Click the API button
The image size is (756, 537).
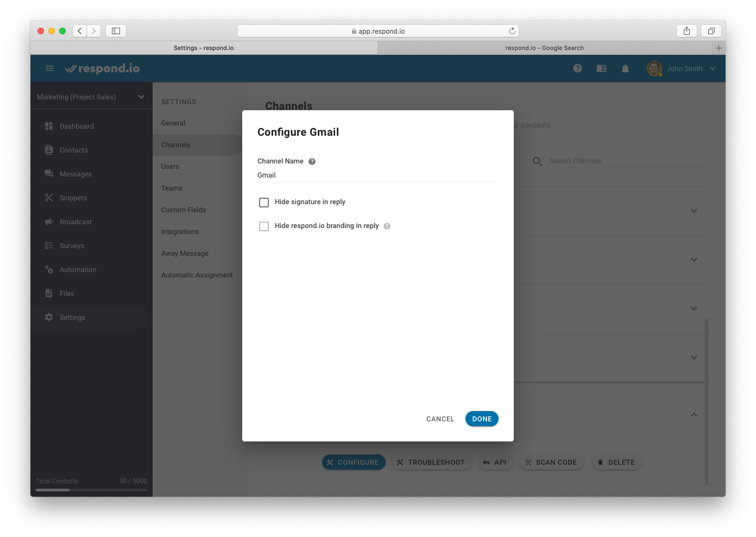tap(495, 462)
